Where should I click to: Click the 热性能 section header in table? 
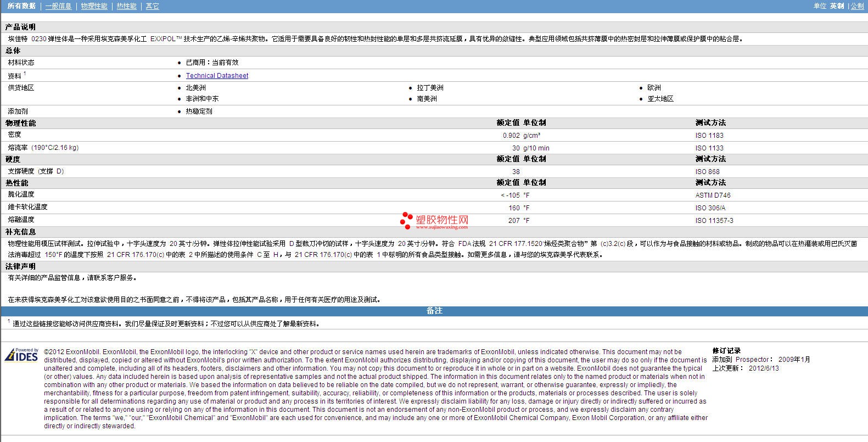point(16,183)
